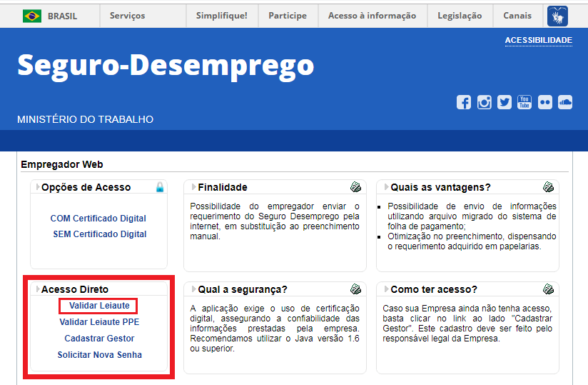Image resolution: width=588 pixels, height=385 pixels.
Task: Collapse the Acesso Direto panel arrow
Action: pos(38,289)
